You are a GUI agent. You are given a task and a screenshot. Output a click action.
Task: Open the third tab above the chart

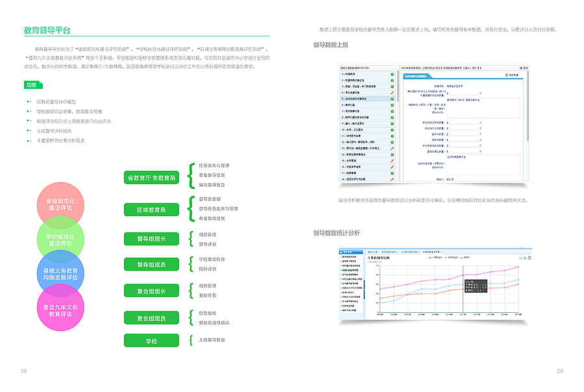tap(410, 252)
